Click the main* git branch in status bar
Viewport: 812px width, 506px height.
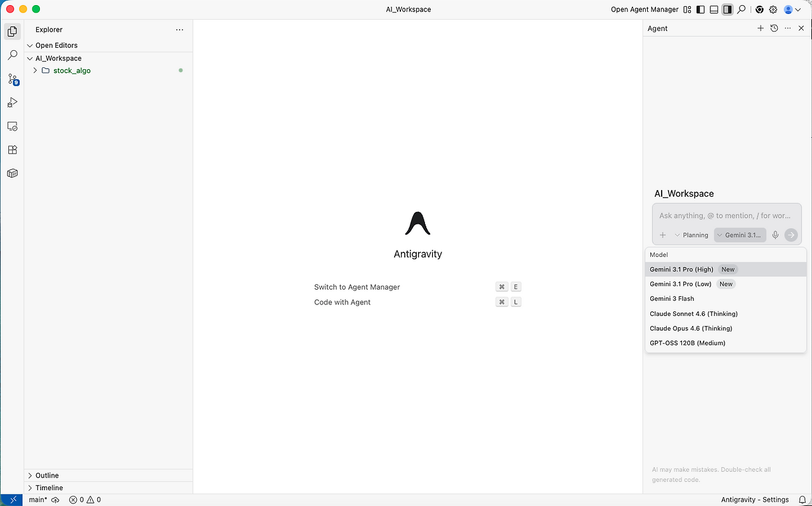[x=38, y=500]
